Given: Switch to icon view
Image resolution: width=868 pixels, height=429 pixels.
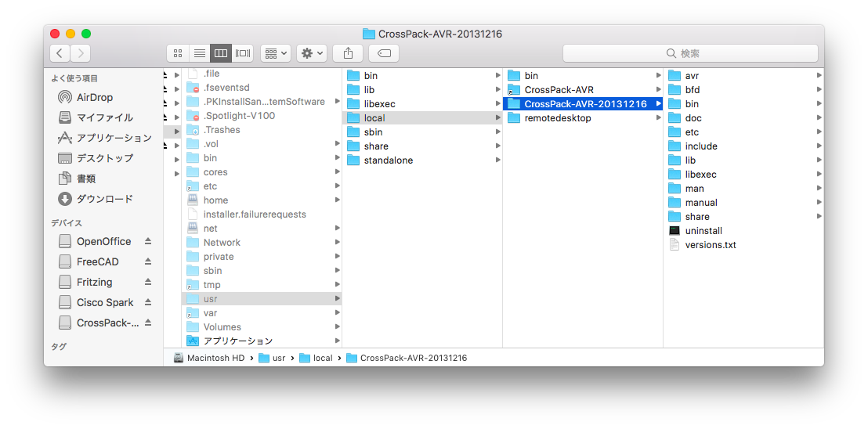Looking at the screenshot, I should pyautogui.click(x=178, y=53).
